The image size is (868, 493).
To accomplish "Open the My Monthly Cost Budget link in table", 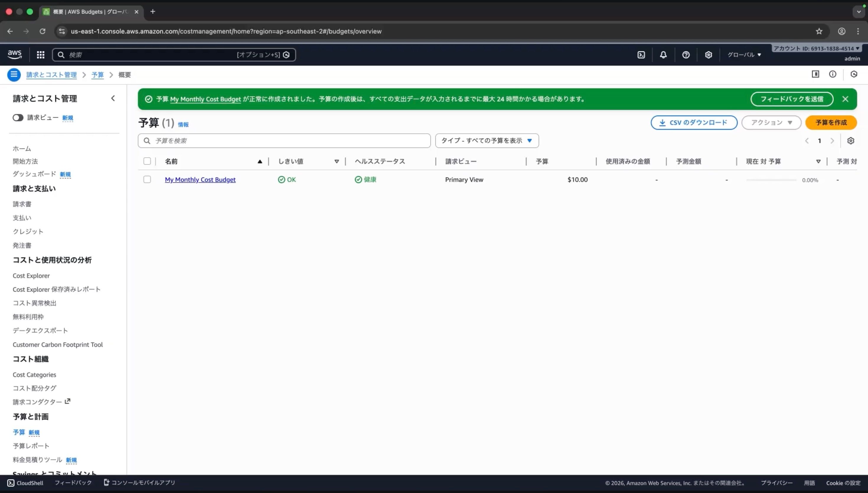I will (x=200, y=180).
